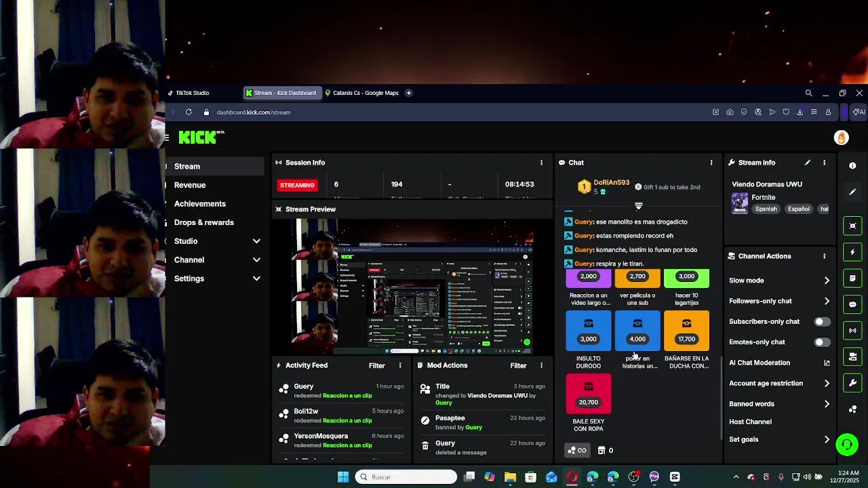Viewport: 868px width, 488px height.
Task: Click the green chat bubble sidebar icon
Action: 852,304
